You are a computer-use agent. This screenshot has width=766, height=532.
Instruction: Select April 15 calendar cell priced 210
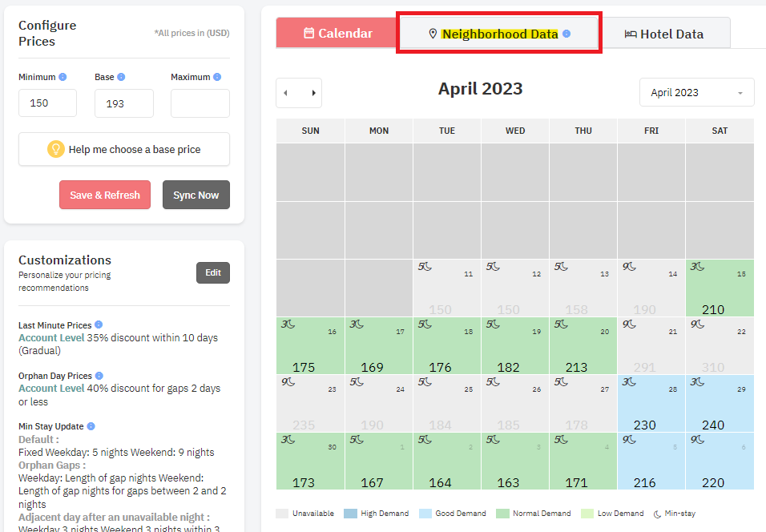[x=720, y=288]
